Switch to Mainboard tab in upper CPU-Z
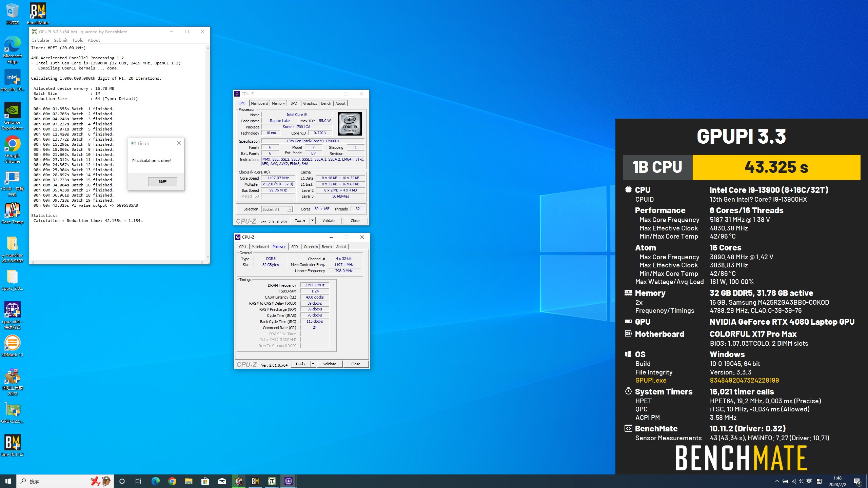 point(259,103)
